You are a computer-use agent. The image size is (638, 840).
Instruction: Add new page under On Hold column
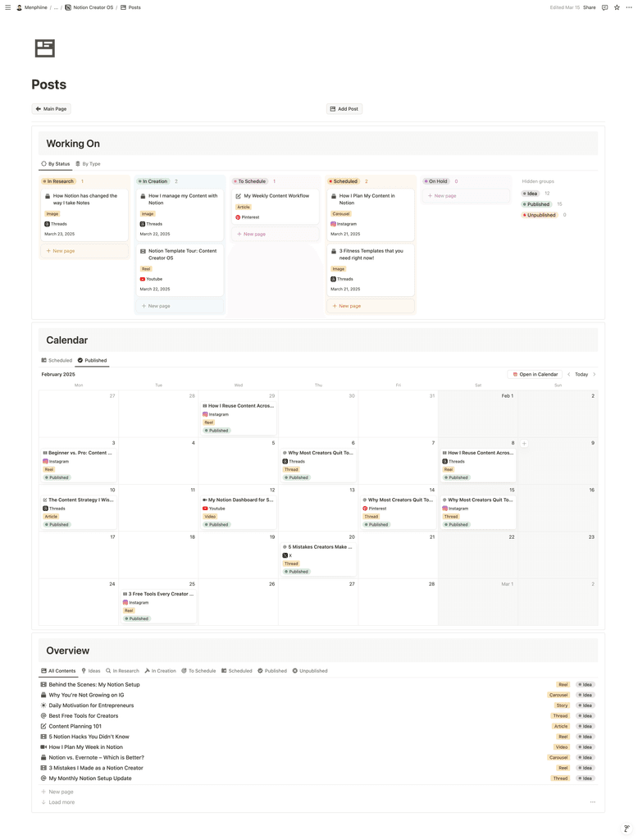pos(466,196)
